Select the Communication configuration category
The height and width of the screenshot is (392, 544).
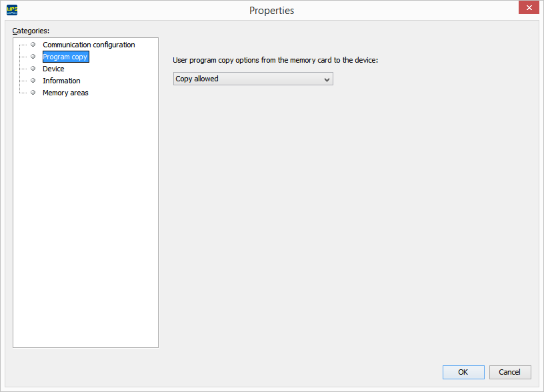pos(89,44)
